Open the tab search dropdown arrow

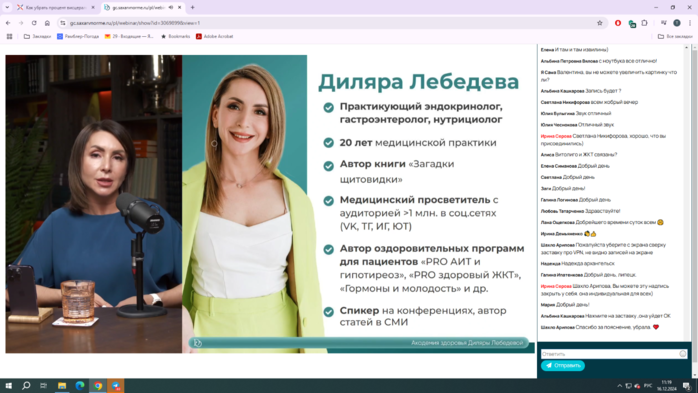(x=7, y=8)
